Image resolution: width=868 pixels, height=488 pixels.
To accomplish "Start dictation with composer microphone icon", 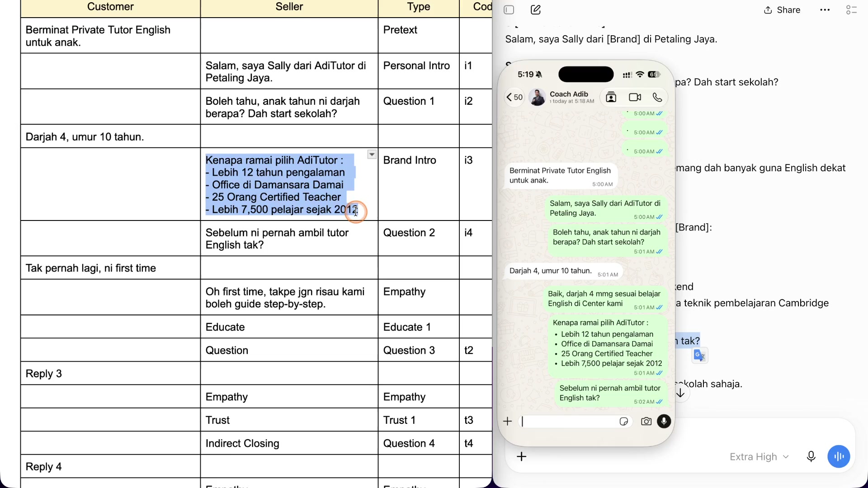I will (811, 457).
